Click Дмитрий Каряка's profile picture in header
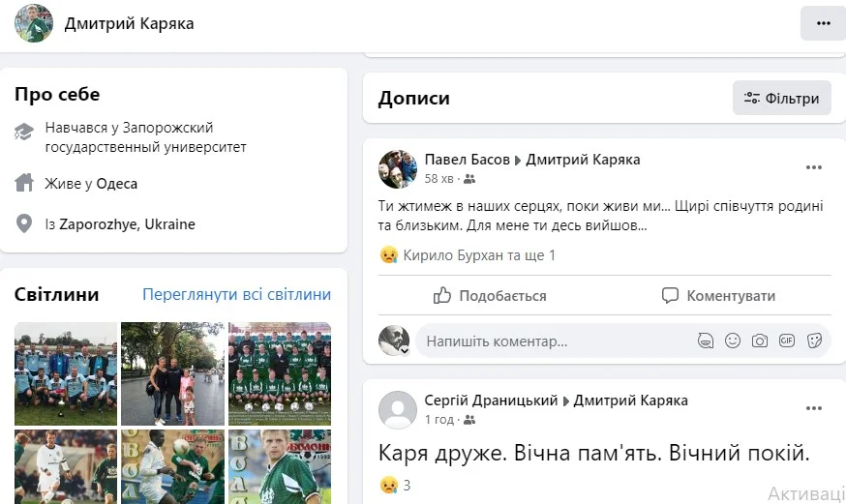 [34, 24]
